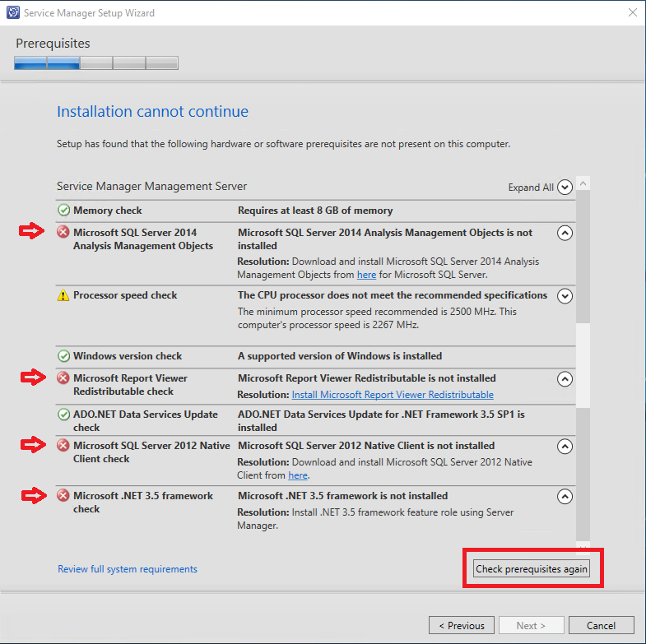
Task: Open the 'here' link for SQL Server 2012 Native Client
Action: (x=298, y=475)
